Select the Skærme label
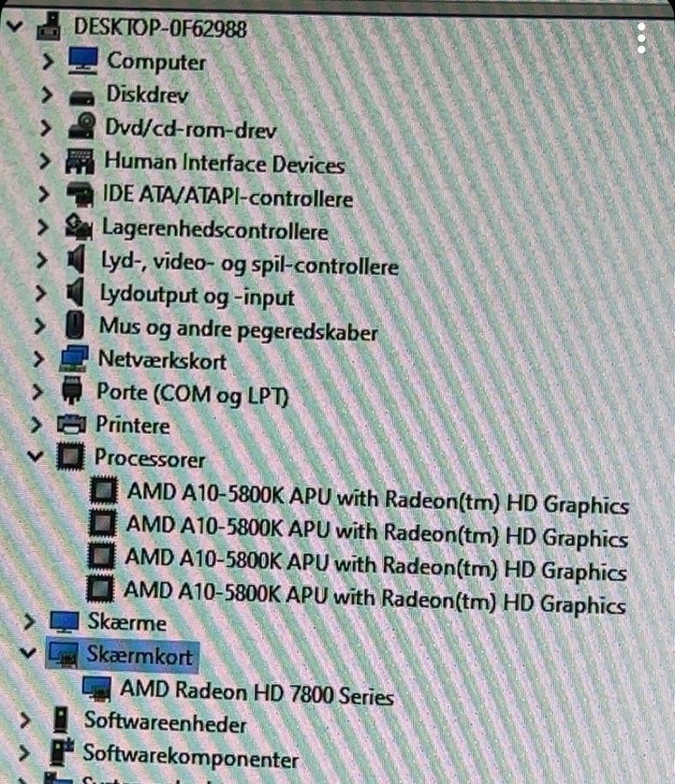The width and height of the screenshot is (675, 784). 127,622
